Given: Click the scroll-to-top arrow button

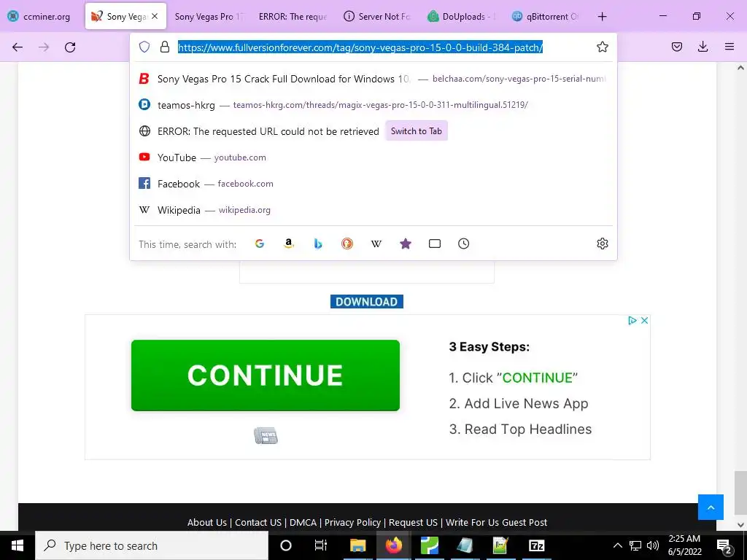Looking at the screenshot, I should coord(711,507).
